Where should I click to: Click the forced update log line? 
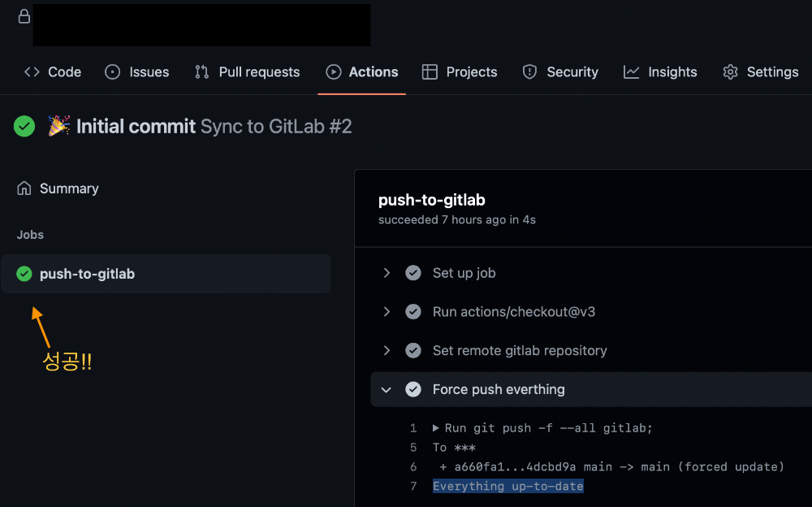[x=612, y=467]
